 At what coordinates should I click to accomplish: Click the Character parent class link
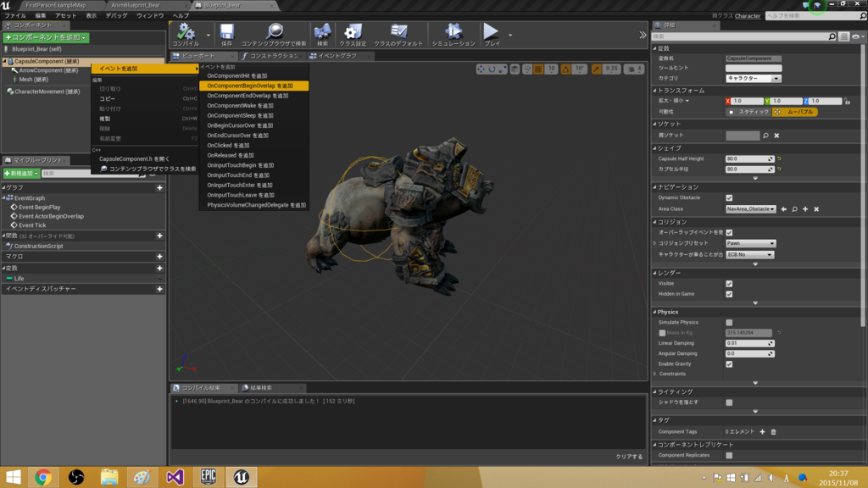[748, 16]
